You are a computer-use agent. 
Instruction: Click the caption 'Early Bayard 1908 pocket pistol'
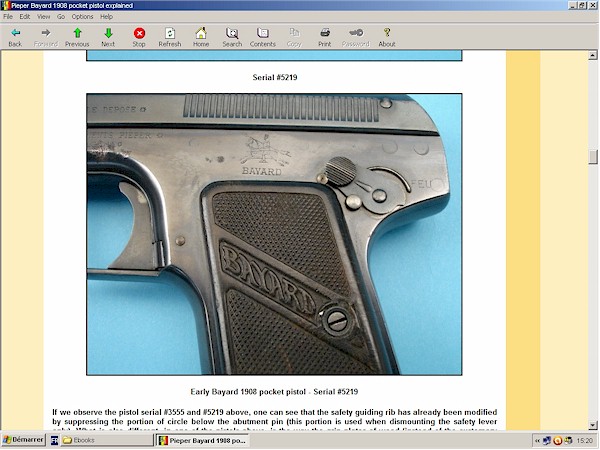pos(248,392)
